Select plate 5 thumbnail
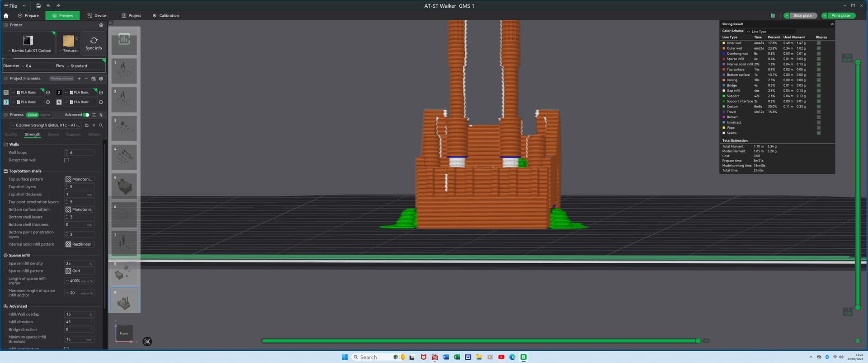868x363 pixels. pyautogui.click(x=124, y=186)
